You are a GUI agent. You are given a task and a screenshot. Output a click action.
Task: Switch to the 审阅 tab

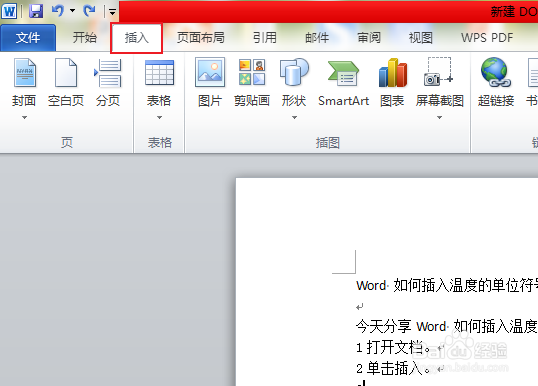click(x=369, y=37)
